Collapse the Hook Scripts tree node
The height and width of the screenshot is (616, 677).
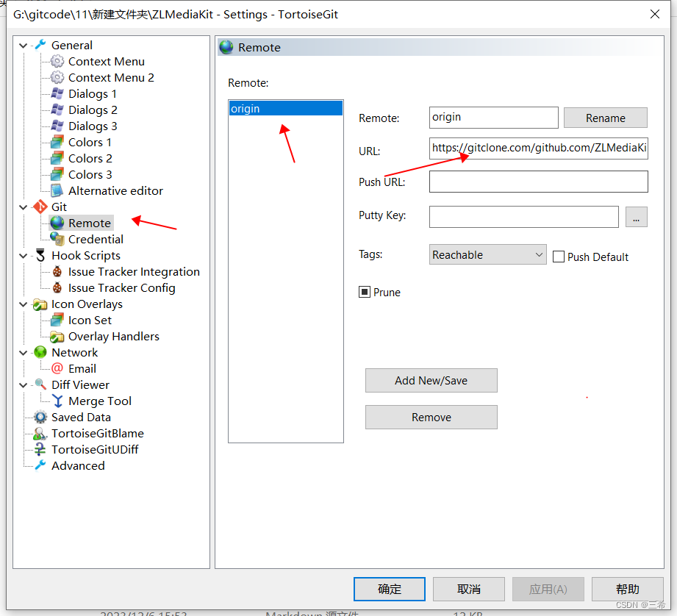click(24, 256)
